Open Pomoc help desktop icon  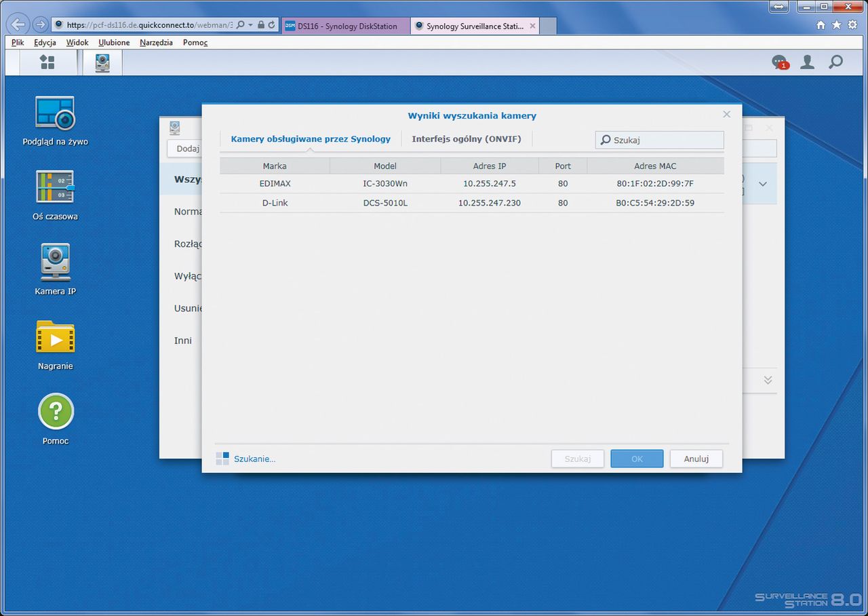55,420
